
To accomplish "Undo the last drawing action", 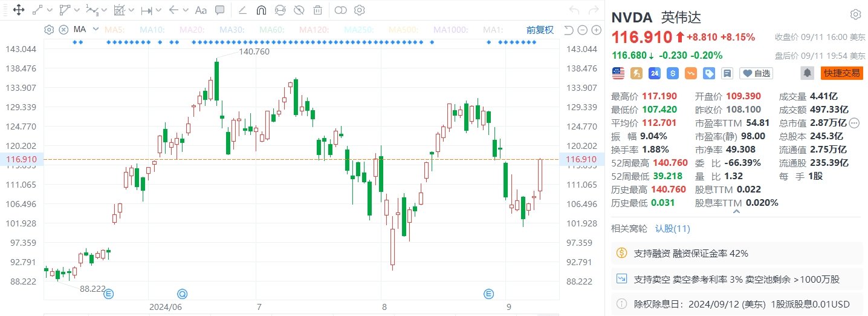I will [x=574, y=10].
